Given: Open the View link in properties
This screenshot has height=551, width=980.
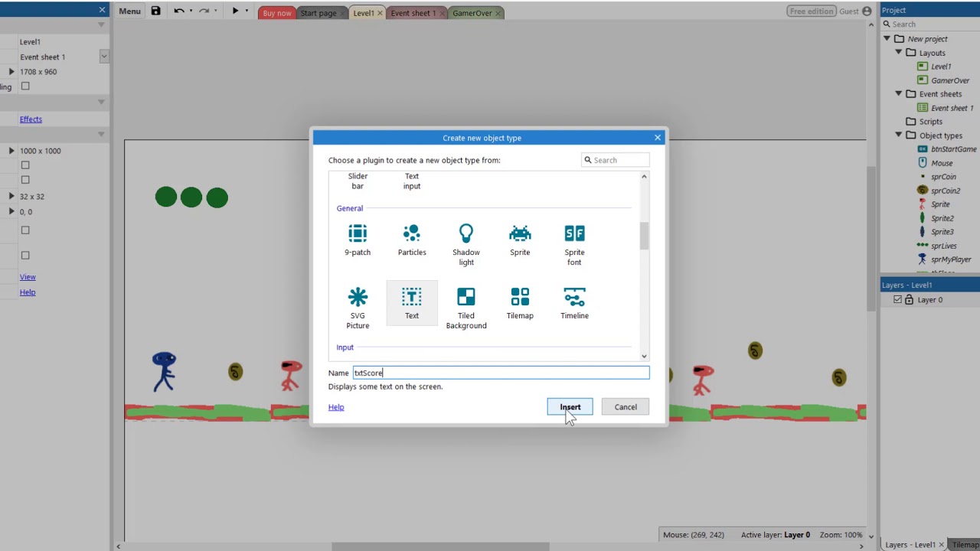Looking at the screenshot, I should pos(28,277).
